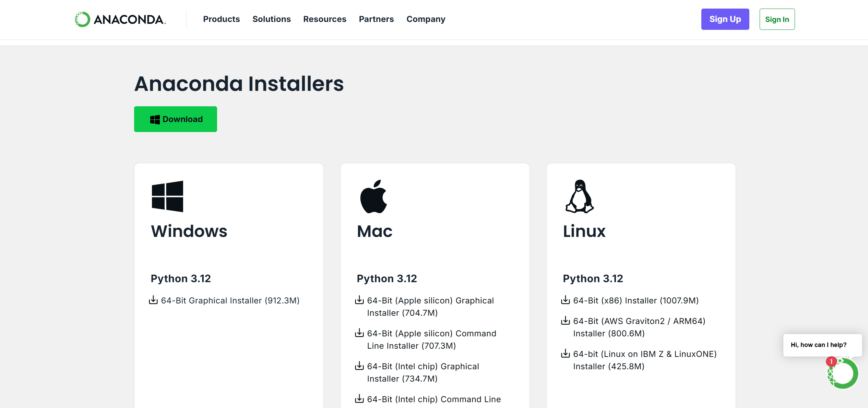Click the Sign In button
Screen dimensions: 868x408
(777, 20)
